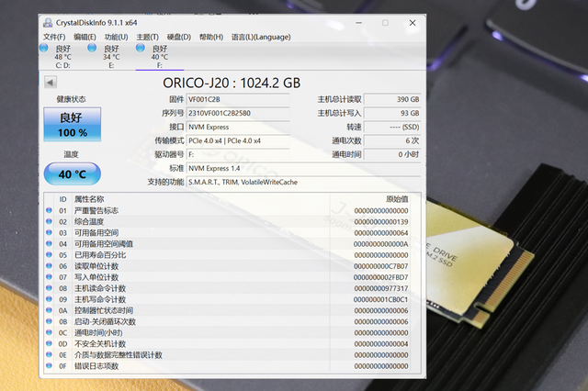Screen dimensions: 588x391
Task: Click the standard field NVM Express 1.4
Action: point(304,168)
